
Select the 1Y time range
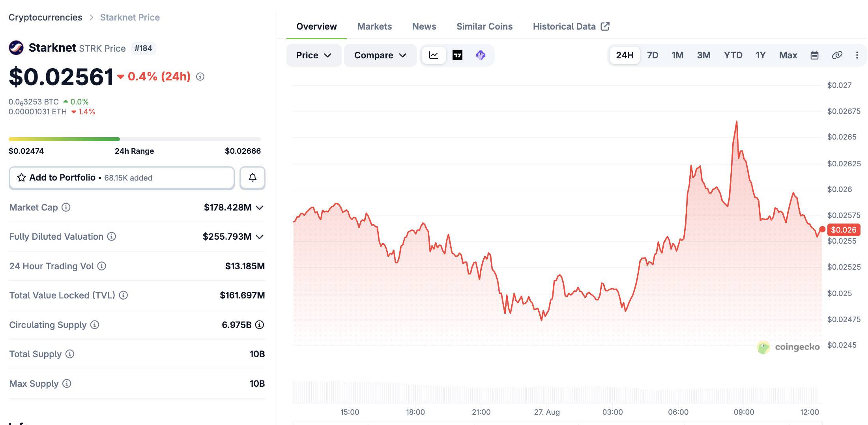point(761,55)
